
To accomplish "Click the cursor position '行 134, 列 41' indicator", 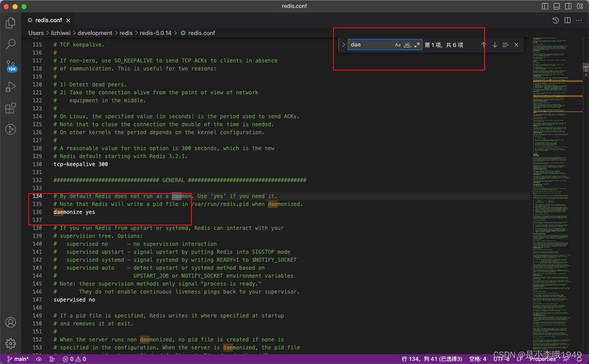I will click(432, 359).
